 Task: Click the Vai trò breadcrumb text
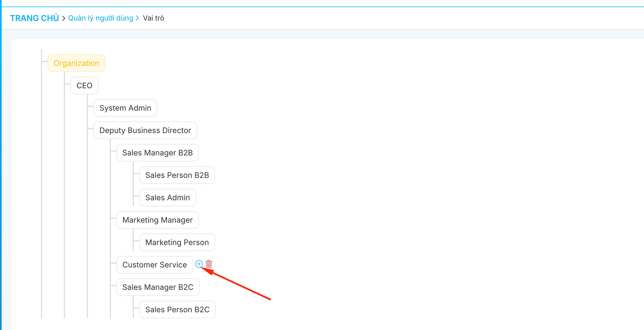[153, 18]
